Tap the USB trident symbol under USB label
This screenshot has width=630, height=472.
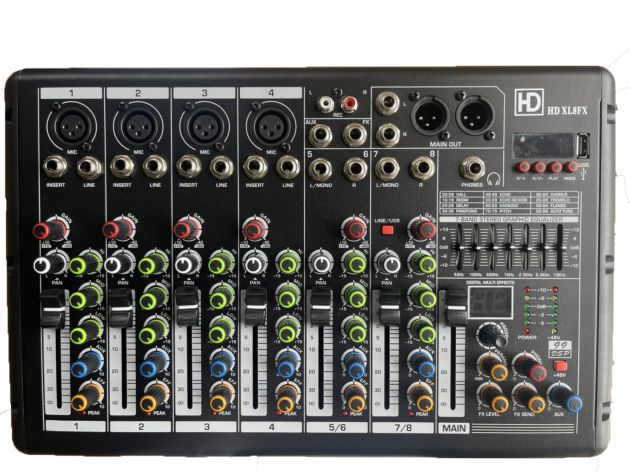coord(584,175)
